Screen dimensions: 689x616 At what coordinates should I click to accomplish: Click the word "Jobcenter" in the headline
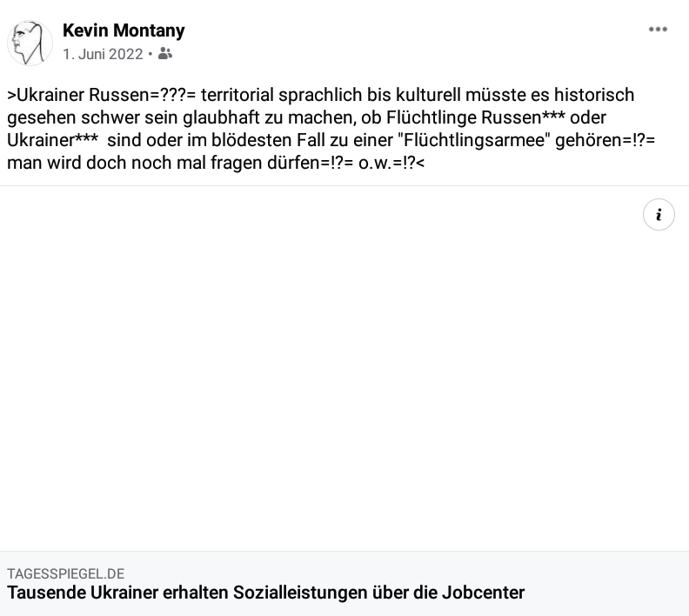(x=484, y=593)
